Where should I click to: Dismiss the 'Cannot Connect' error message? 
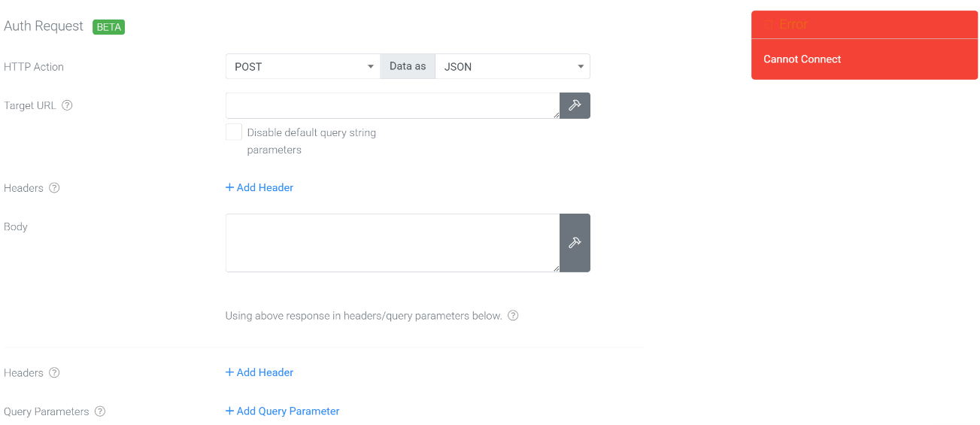pyautogui.click(x=864, y=59)
